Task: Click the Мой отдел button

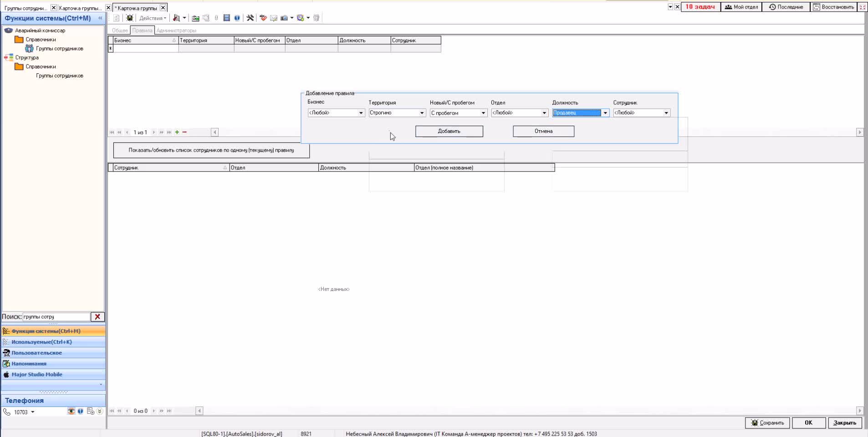Action: 741,7
